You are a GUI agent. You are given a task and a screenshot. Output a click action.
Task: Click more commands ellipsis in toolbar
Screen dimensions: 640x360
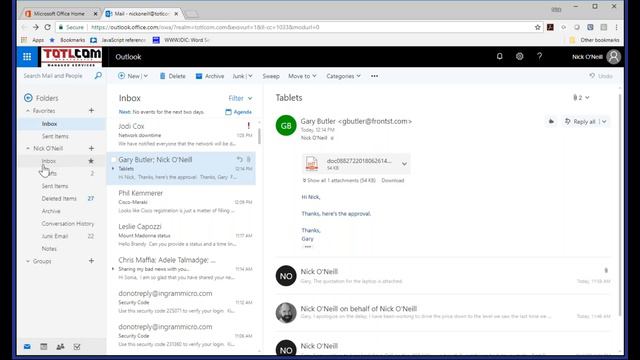(x=374, y=76)
